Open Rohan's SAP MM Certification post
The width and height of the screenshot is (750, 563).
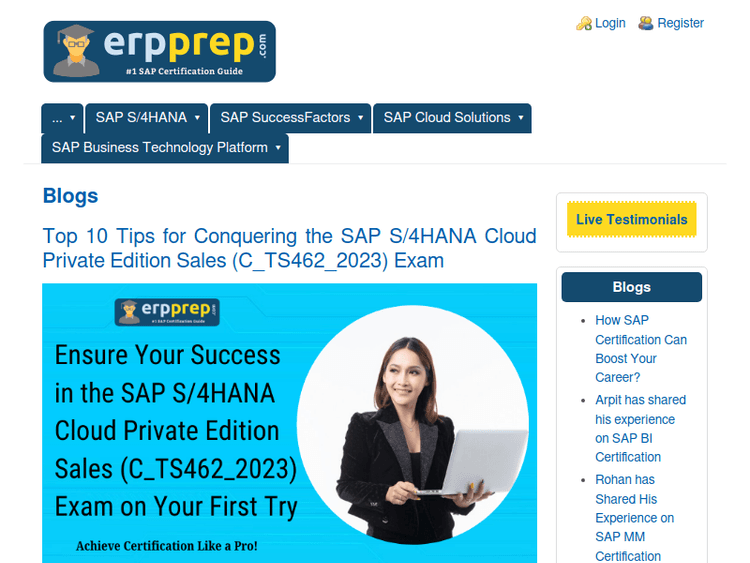(634, 518)
